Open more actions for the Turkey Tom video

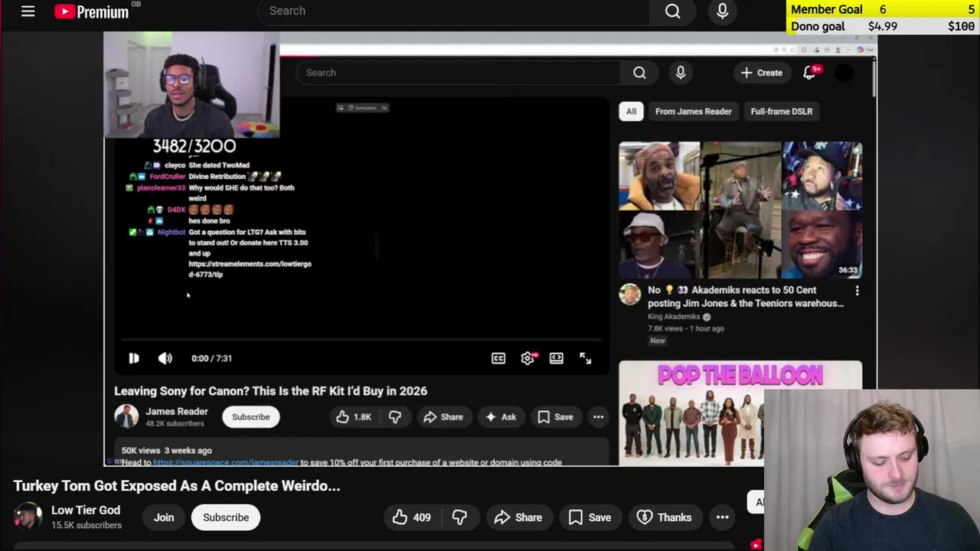click(x=722, y=517)
